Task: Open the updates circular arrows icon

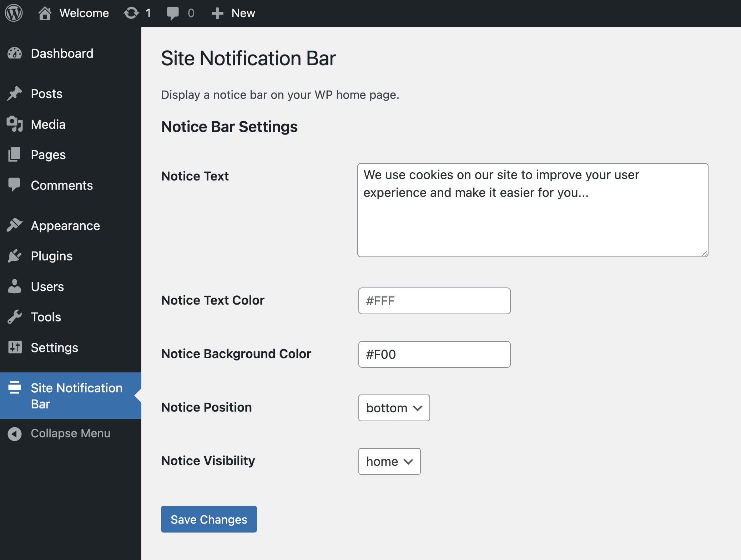Action: [x=131, y=13]
